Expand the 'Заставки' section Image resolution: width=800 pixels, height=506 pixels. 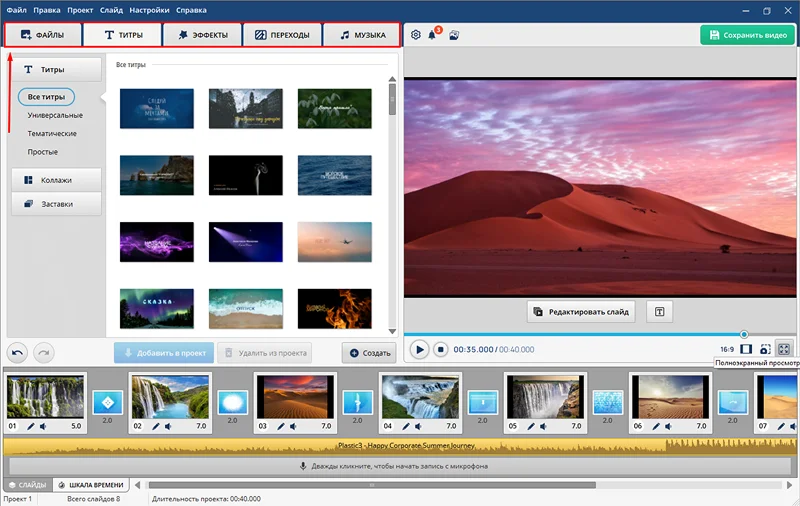(56, 203)
